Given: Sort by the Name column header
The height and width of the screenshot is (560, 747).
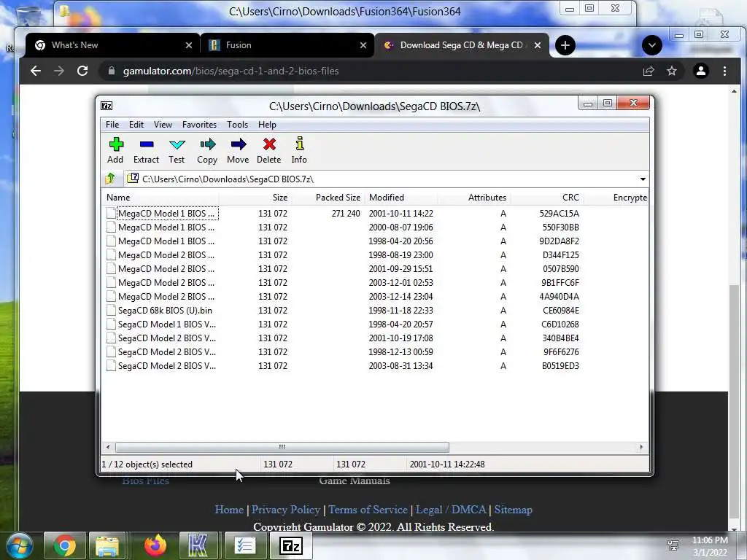Looking at the screenshot, I should pyautogui.click(x=160, y=197).
